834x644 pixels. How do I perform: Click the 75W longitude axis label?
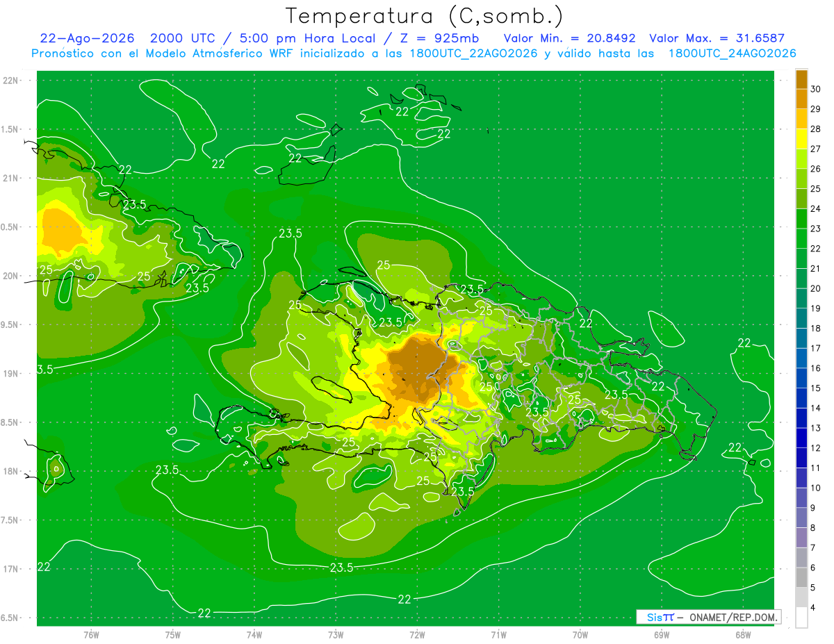173,634
